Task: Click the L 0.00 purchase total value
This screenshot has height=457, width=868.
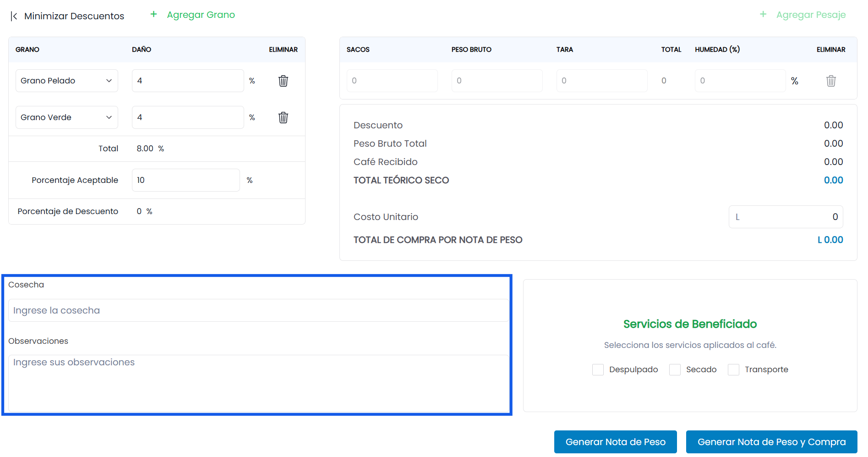Action: coord(830,240)
